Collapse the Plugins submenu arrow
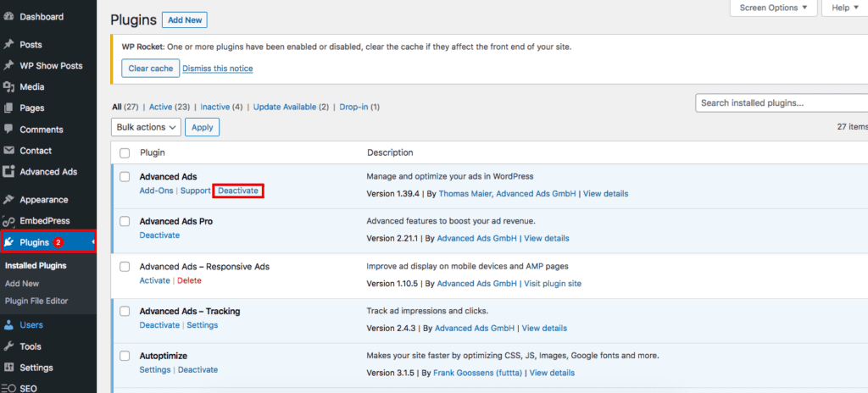868x393 pixels. [x=93, y=242]
